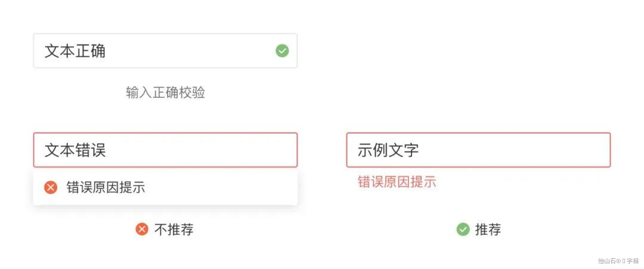Focus the red-bordered field containing 示例文字
The width and height of the screenshot is (644, 269).
[x=478, y=150]
